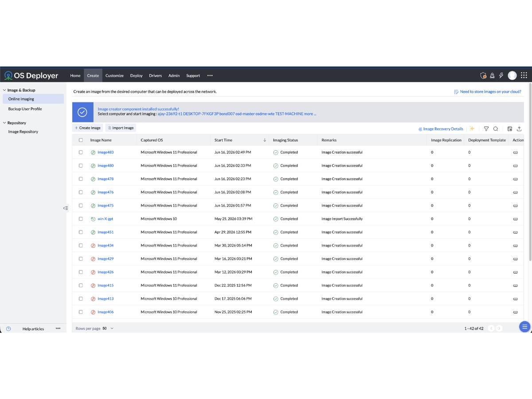Open the Image Recovery Details link

[441, 129]
